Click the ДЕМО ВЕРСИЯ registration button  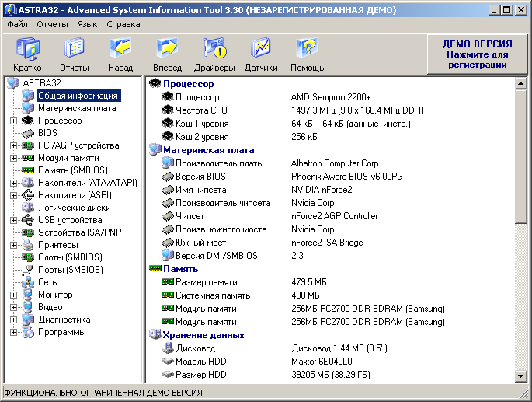[x=478, y=54]
